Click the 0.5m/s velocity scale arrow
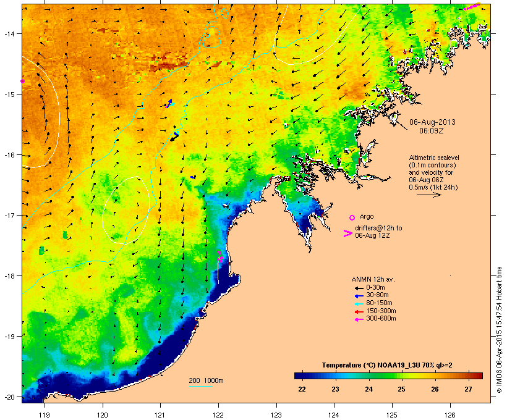507x420 pixels. point(428,195)
